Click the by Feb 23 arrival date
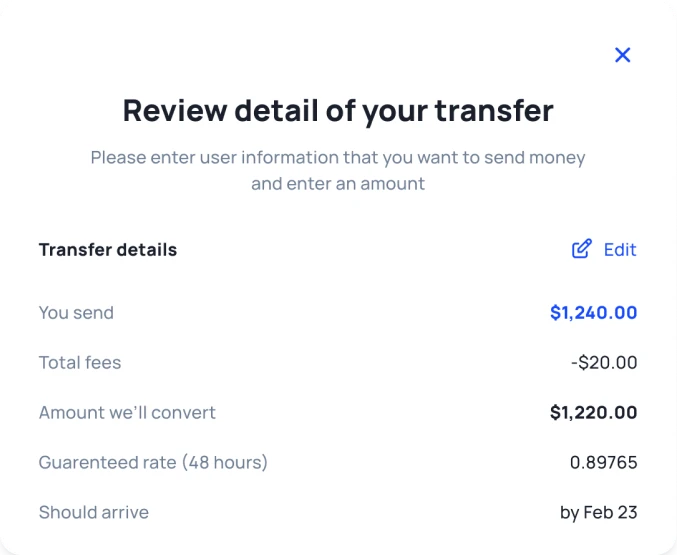Viewport: 677px width, 555px height. pos(598,512)
